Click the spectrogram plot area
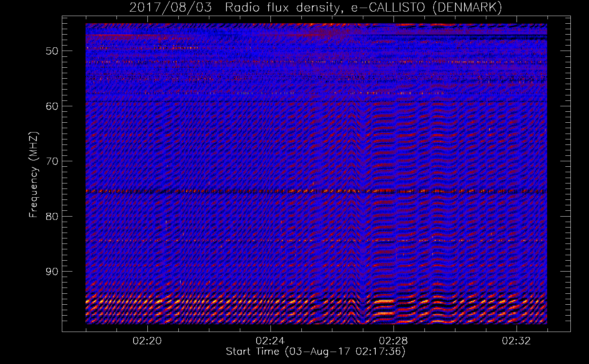The height and width of the screenshot is (364, 589). pyautogui.click(x=316, y=174)
